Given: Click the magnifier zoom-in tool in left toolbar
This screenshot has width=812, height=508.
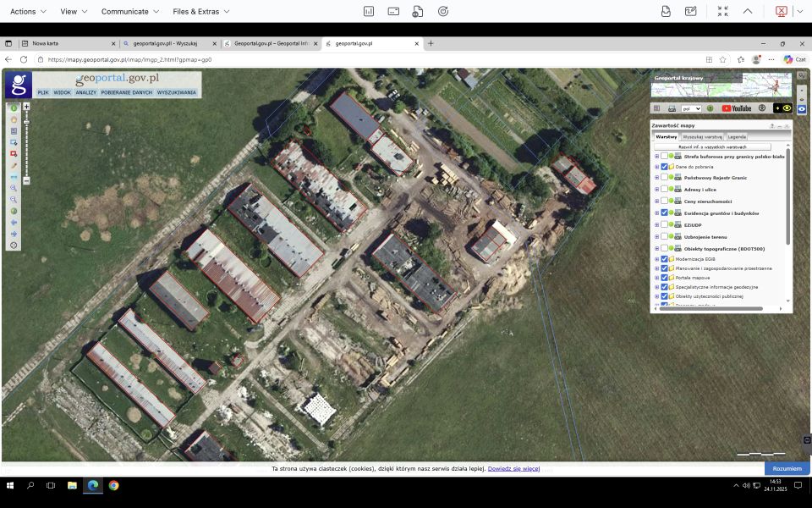Looking at the screenshot, I should click(14, 188).
